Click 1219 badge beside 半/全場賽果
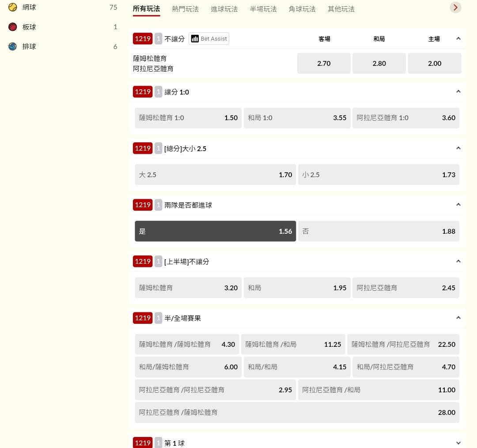The image size is (477, 448). (143, 318)
